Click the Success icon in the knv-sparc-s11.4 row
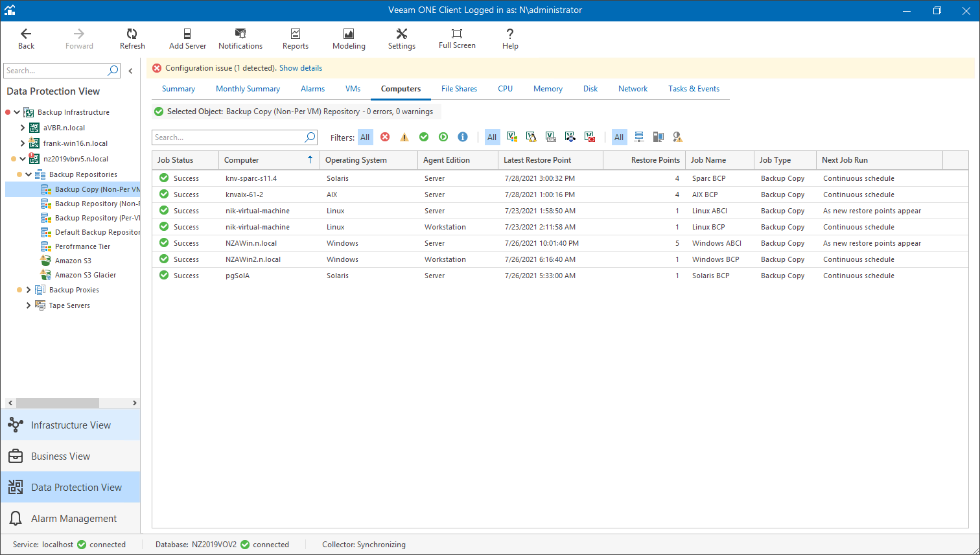This screenshot has width=980, height=555. pos(164,178)
